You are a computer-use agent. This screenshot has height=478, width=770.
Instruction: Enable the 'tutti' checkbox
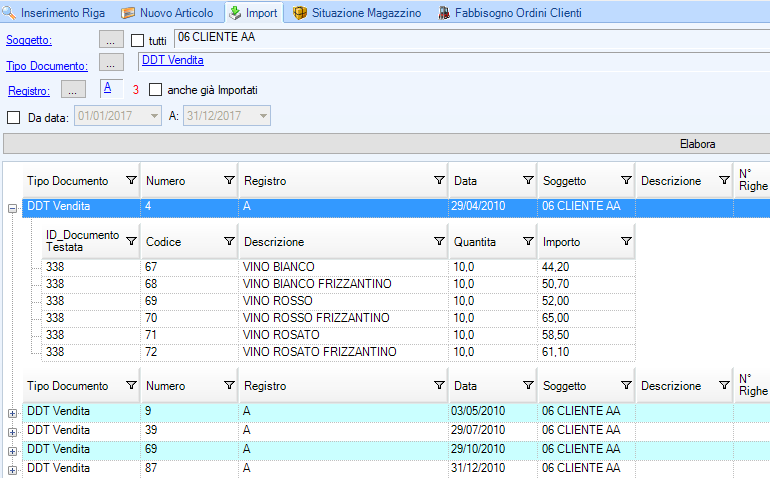tap(138, 41)
